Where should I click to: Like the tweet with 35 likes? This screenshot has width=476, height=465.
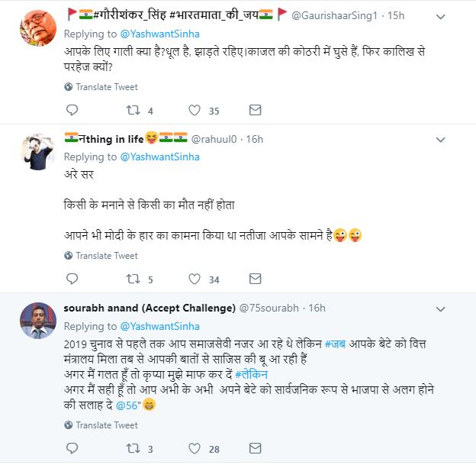194,111
